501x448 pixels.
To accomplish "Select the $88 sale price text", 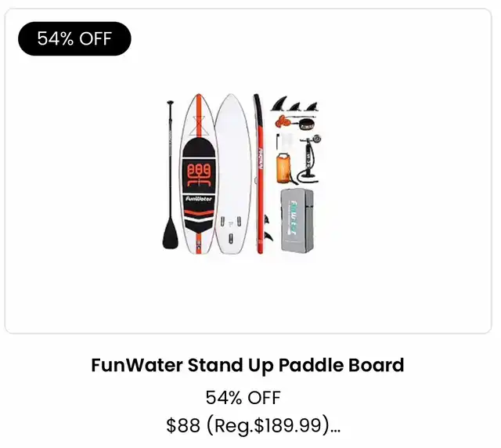I will point(183,425).
